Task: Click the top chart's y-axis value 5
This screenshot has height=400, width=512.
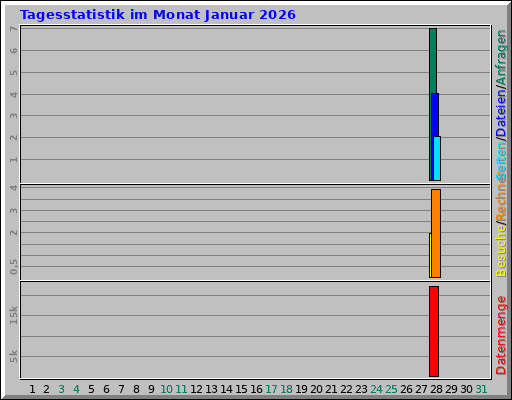Action: (x=13, y=73)
